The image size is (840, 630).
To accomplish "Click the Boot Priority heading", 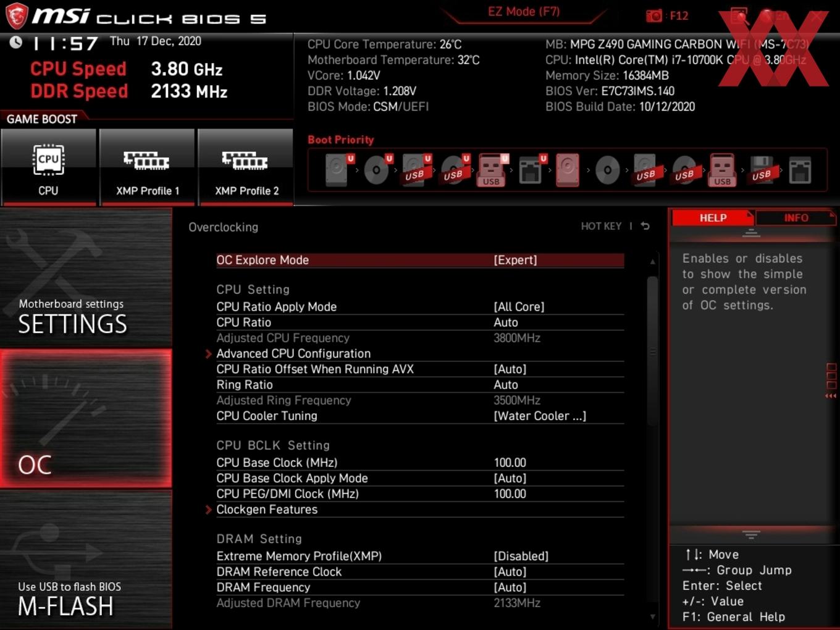I will click(x=340, y=140).
